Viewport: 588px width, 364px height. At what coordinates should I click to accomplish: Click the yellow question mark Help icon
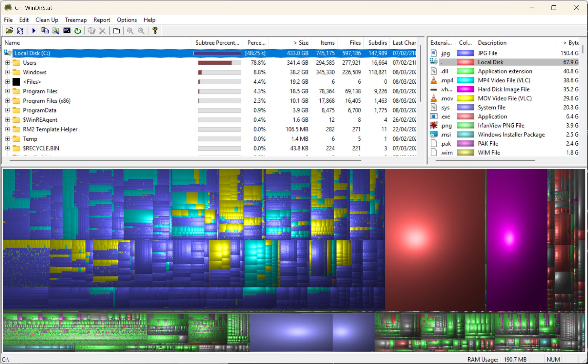point(155,31)
